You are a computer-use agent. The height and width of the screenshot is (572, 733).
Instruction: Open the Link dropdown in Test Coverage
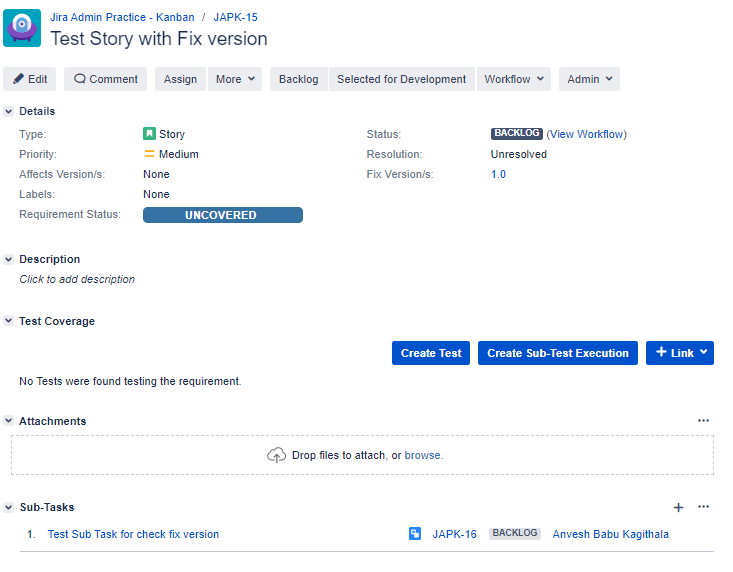point(680,353)
